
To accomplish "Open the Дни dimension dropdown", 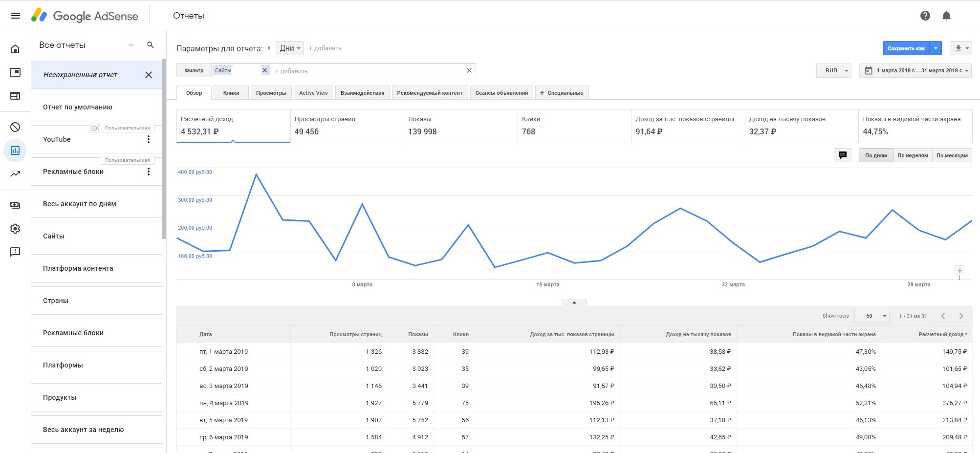I will [290, 48].
